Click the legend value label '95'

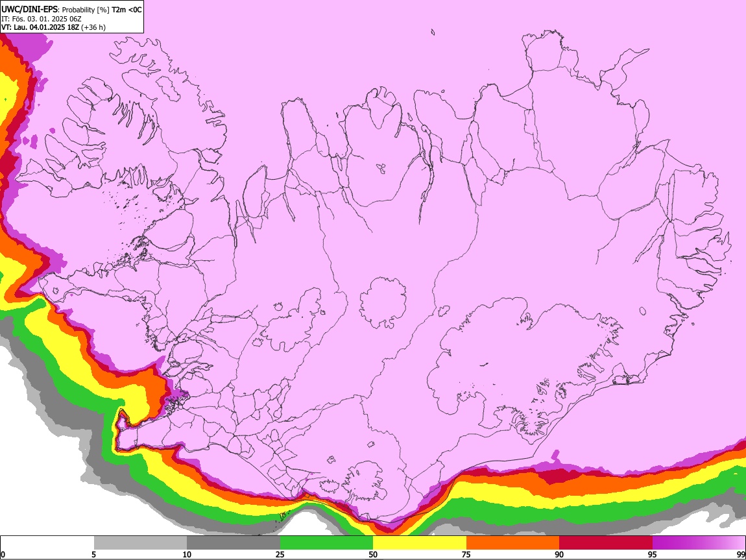(x=653, y=555)
